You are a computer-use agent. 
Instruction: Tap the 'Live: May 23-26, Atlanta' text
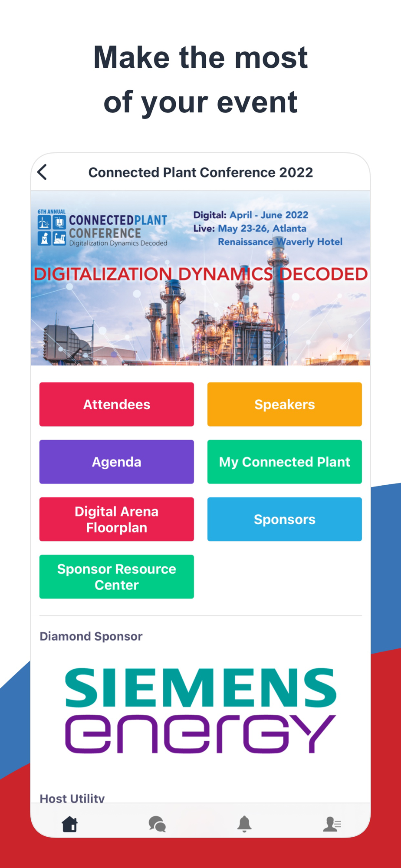tap(250, 228)
